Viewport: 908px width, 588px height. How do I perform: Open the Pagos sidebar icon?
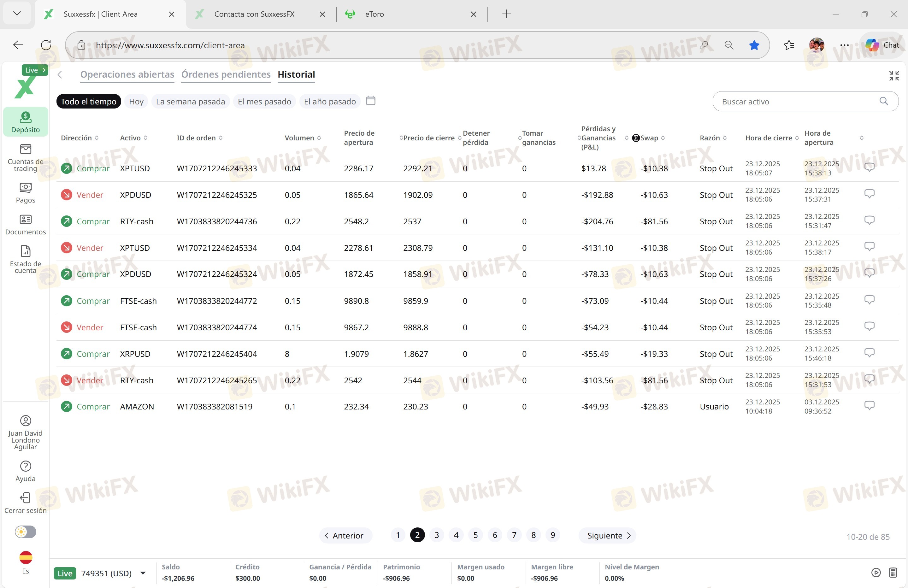25,193
